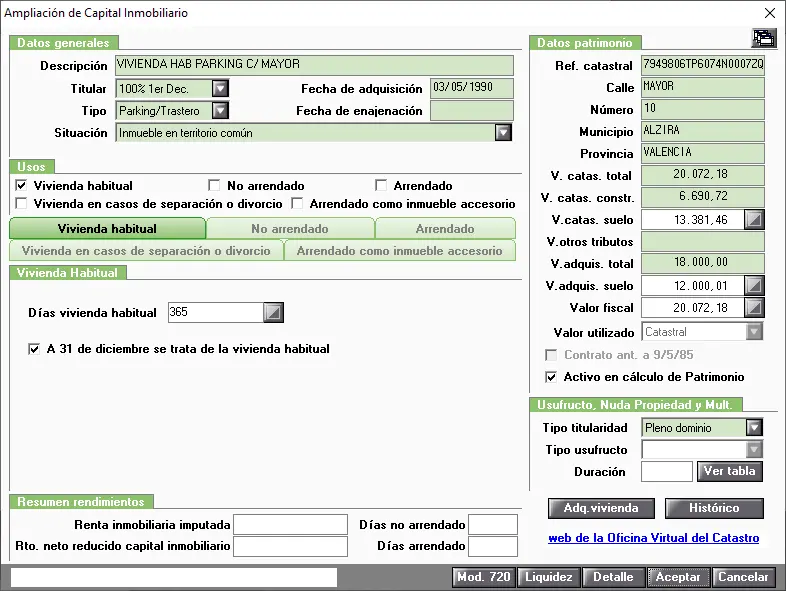Click the empty V.otros tributos field
Image resolution: width=786 pixels, height=591 pixels.
coord(703,242)
